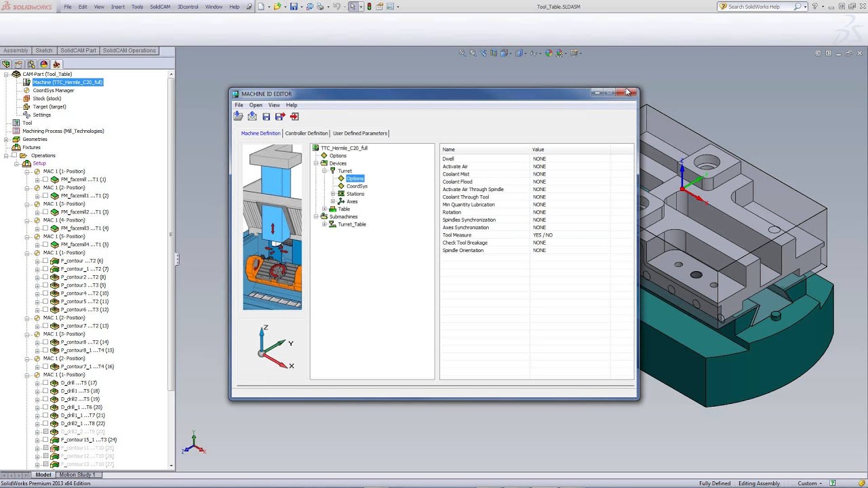Expand the Table node in machine tree
This screenshot has width=868, height=488.
[x=324, y=209]
